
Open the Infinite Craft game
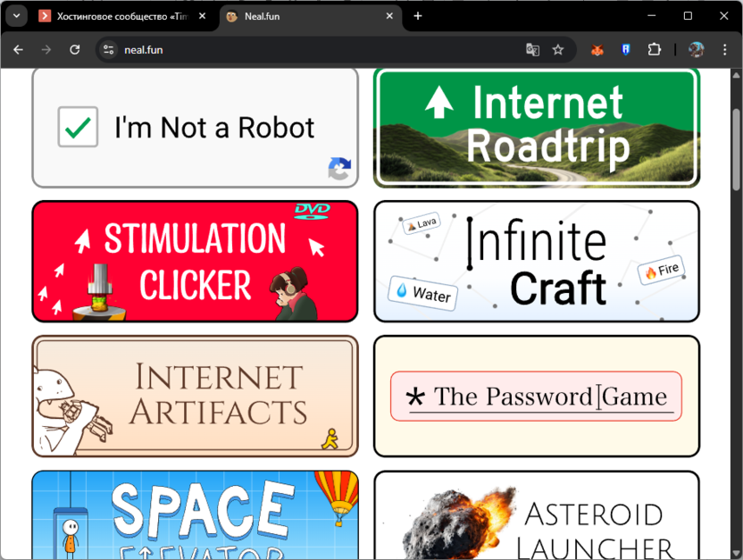[537, 261]
